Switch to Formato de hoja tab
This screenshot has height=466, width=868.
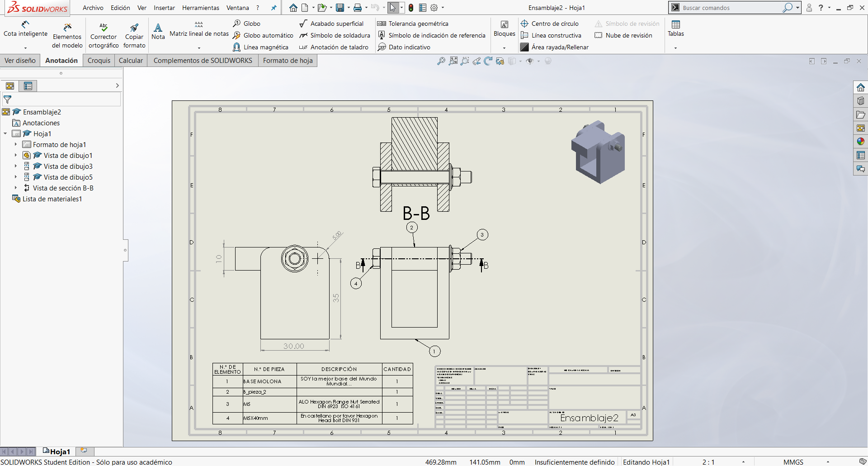tap(288, 61)
